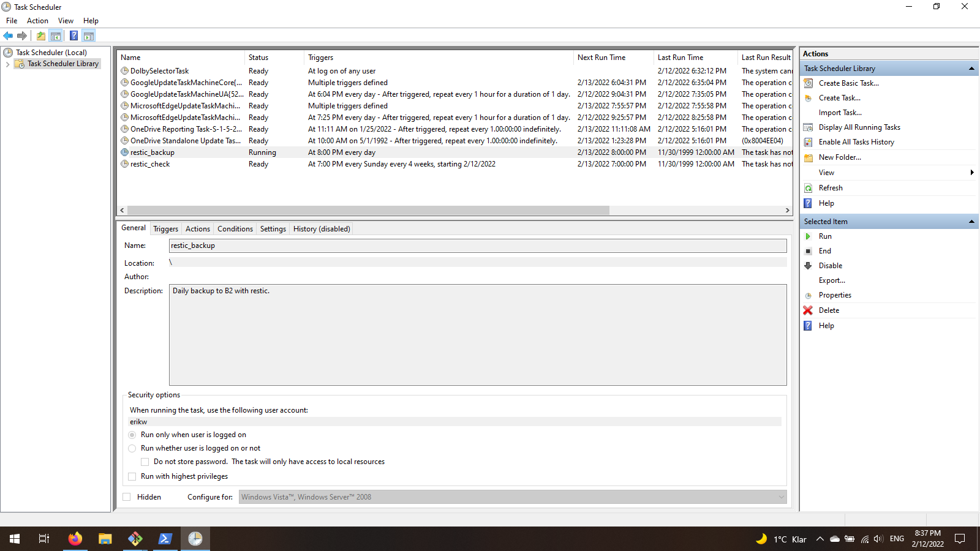
Task: Click the red Delete icon for the selected task
Action: click(x=809, y=310)
